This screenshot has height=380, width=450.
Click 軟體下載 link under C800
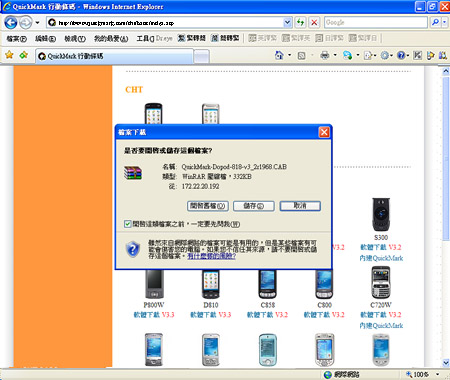(316, 315)
